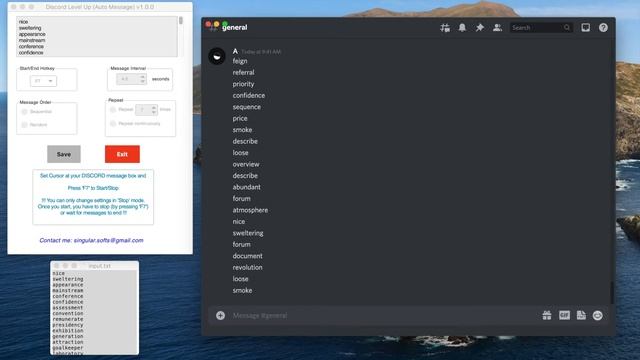Click 'exhibition' line in input.txt window
The height and width of the screenshot is (360, 640).
(x=68, y=331)
